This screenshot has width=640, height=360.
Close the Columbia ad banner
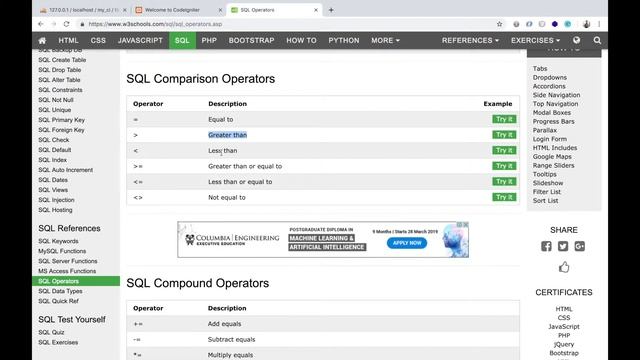(x=466, y=224)
